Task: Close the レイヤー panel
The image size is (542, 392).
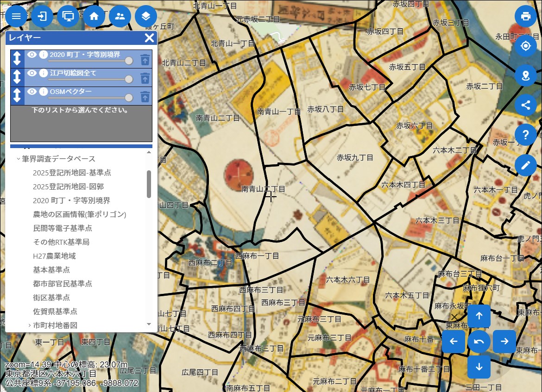Action: tap(149, 38)
